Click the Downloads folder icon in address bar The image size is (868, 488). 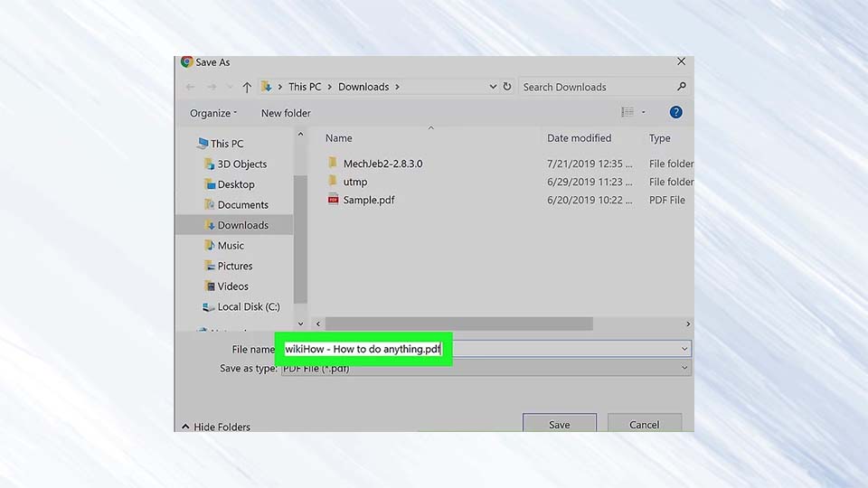[x=266, y=87]
